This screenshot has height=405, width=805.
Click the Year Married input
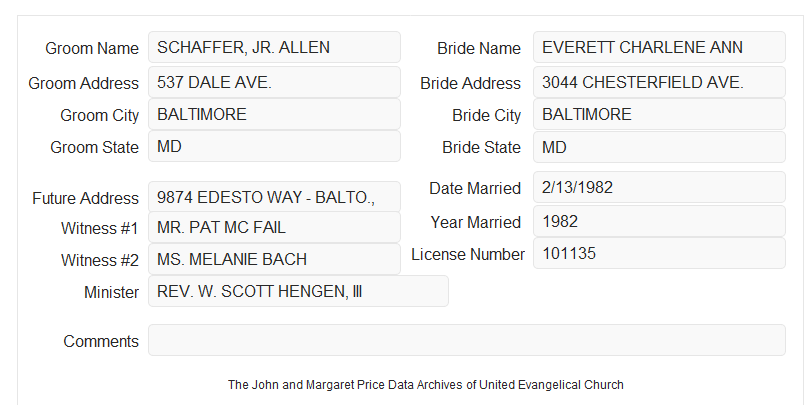coord(659,221)
